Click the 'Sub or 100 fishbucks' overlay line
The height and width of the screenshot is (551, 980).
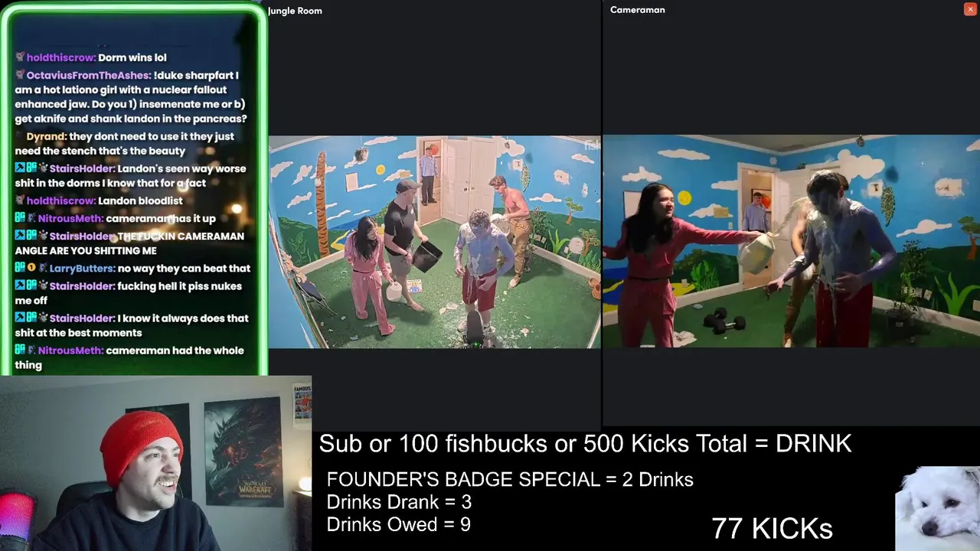(585, 444)
